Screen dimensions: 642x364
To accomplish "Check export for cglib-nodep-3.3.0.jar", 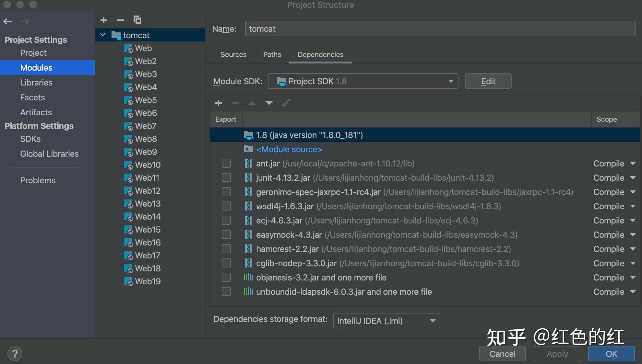I will pos(226,263).
